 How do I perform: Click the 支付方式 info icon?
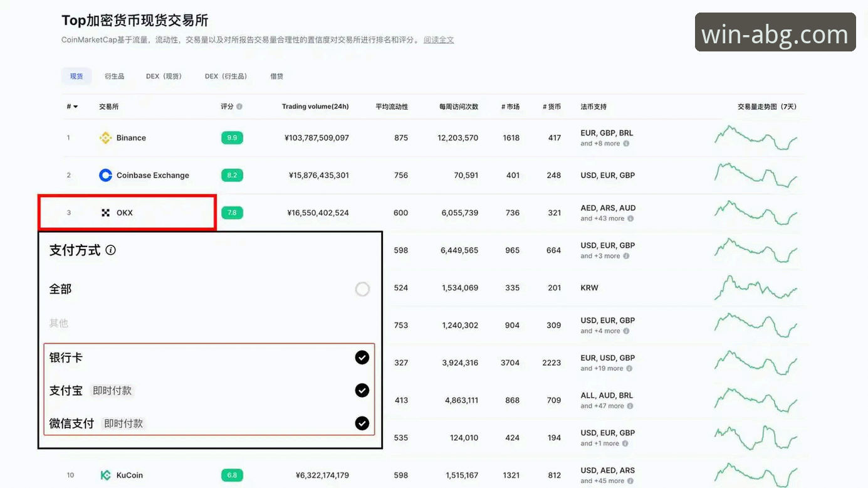[110, 250]
